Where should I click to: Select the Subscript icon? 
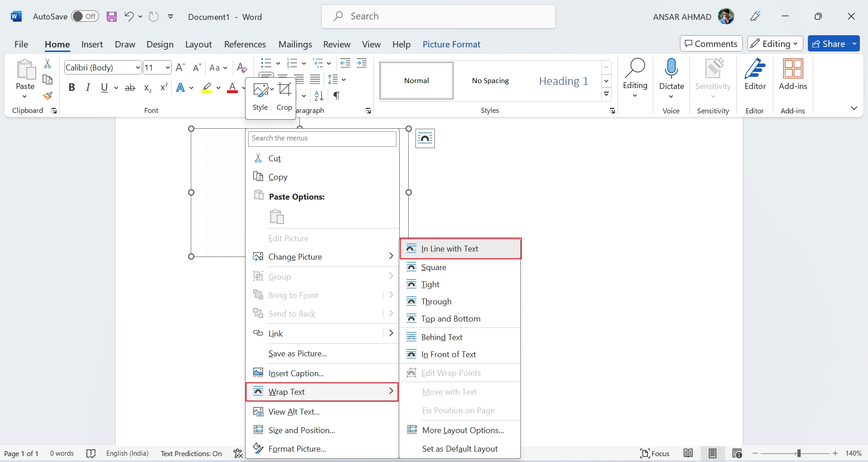[x=147, y=89]
